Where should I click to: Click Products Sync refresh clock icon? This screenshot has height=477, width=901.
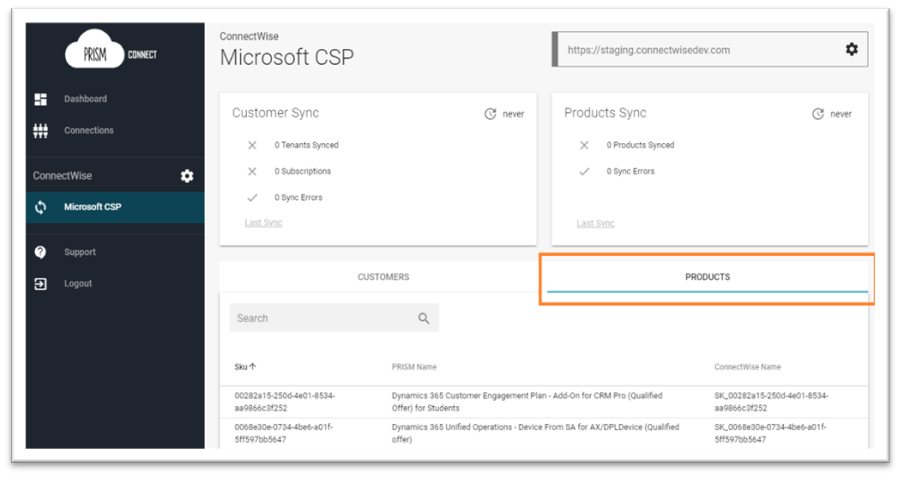click(818, 114)
